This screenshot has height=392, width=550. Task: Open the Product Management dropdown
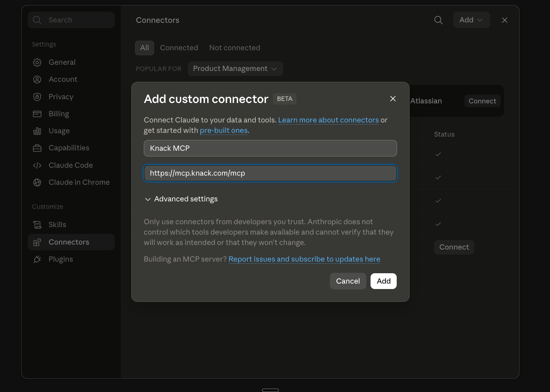pyautogui.click(x=236, y=69)
